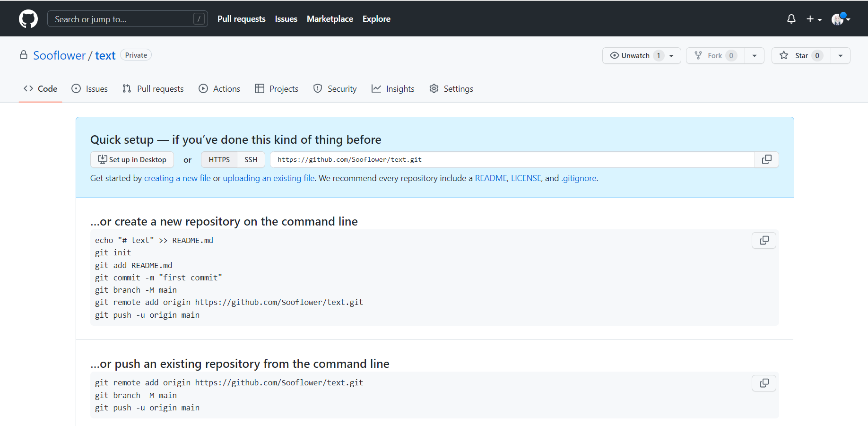Open the notifications bell
868x426 pixels.
791,19
